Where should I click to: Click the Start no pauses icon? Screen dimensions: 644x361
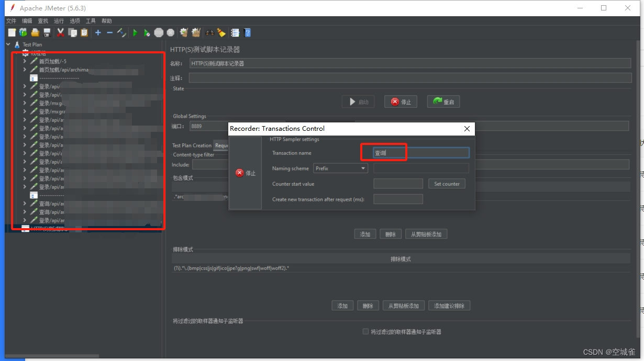(x=147, y=32)
